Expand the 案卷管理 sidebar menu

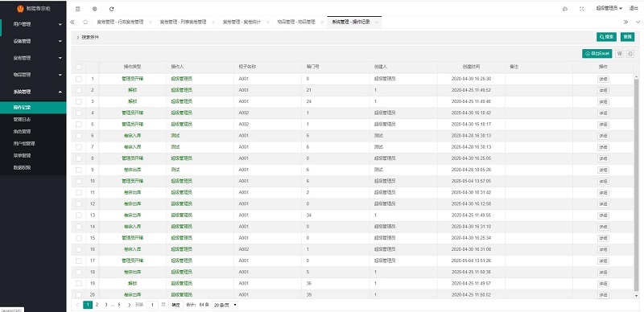(x=33, y=58)
